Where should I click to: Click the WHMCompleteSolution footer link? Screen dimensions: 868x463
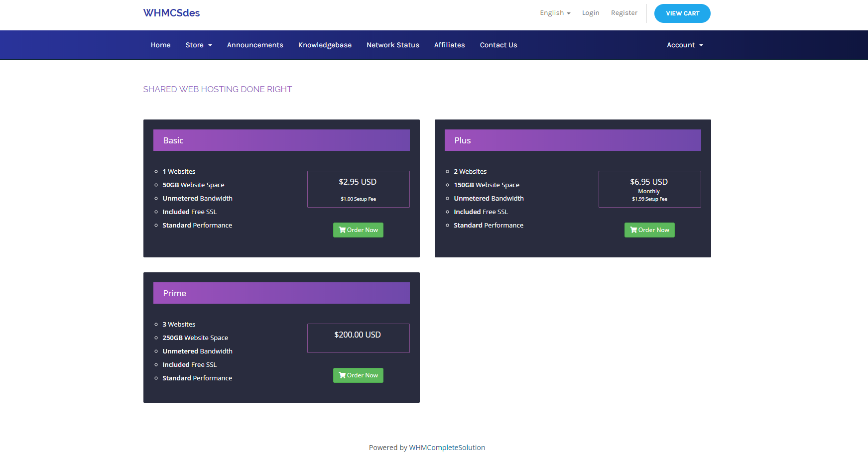(x=447, y=448)
